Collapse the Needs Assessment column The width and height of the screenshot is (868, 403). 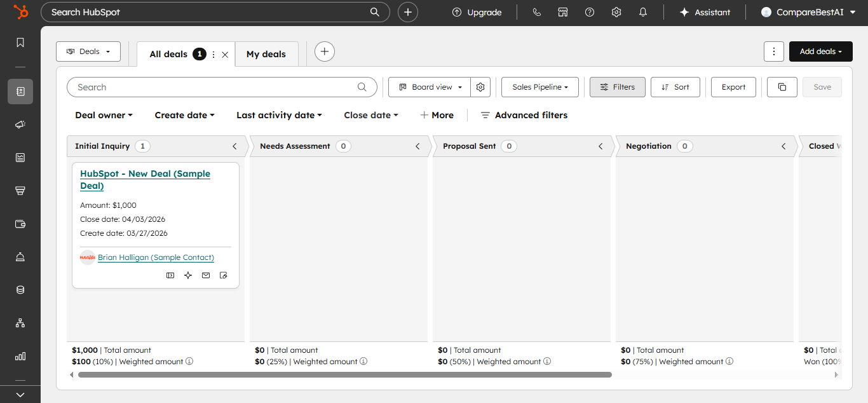tap(417, 146)
